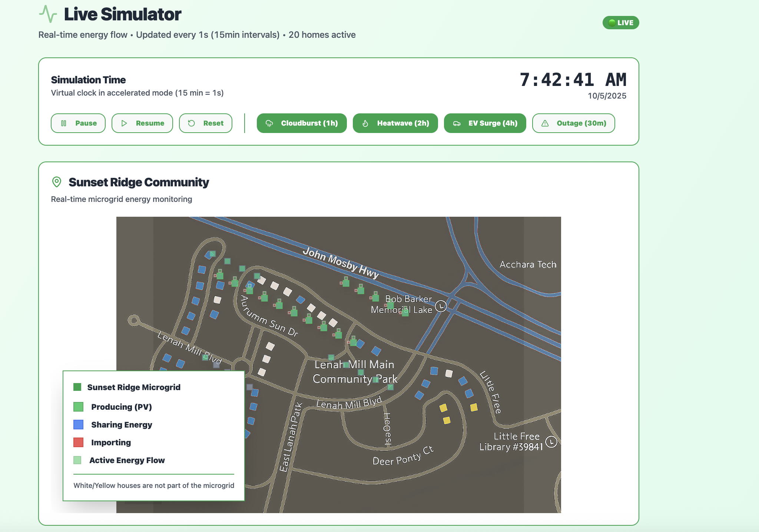Click the green LIVE status badge

[x=620, y=23]
